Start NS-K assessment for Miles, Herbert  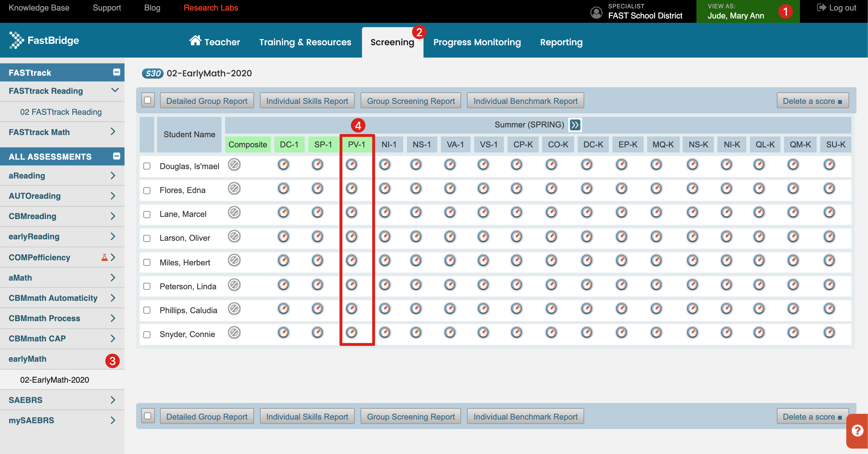coord(692,261)
